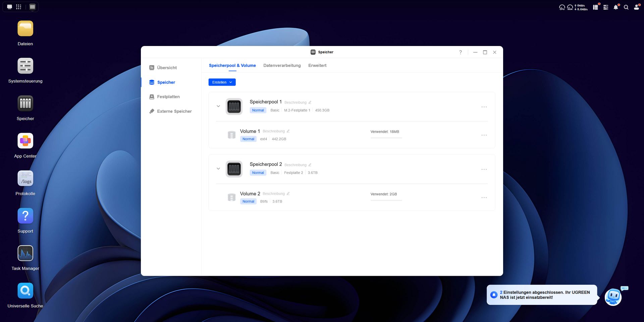Click Normal status badge of Speicherpool 2
This screenshot has height=322, width=644.
point(258,173)
